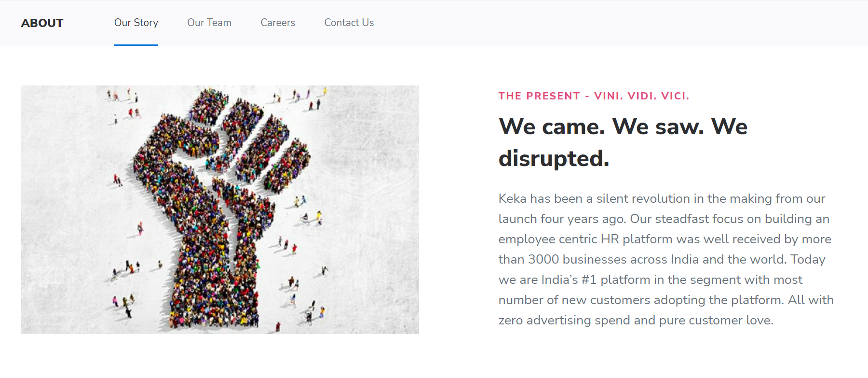Click the word 'disrupted.' in the headline
Viewport: 868px width, 378px height.
pyautogui.click(x=554, y=158)
